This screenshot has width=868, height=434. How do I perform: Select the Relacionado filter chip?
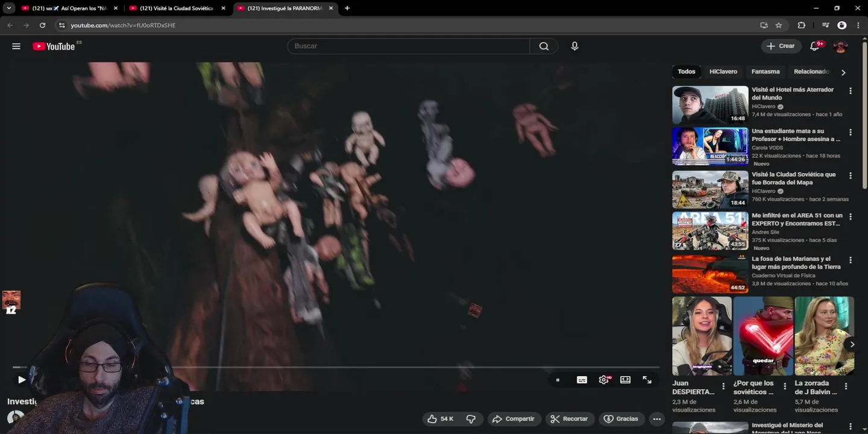(811, 72)
